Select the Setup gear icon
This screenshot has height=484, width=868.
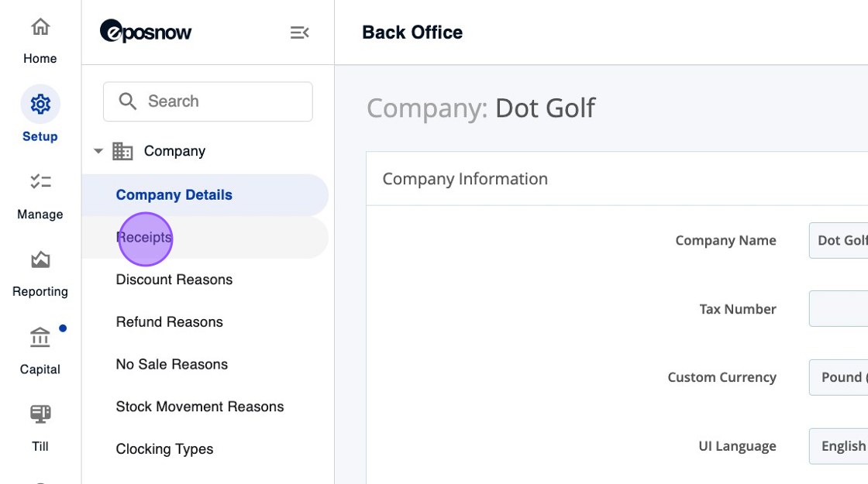(x=40, y=105)
